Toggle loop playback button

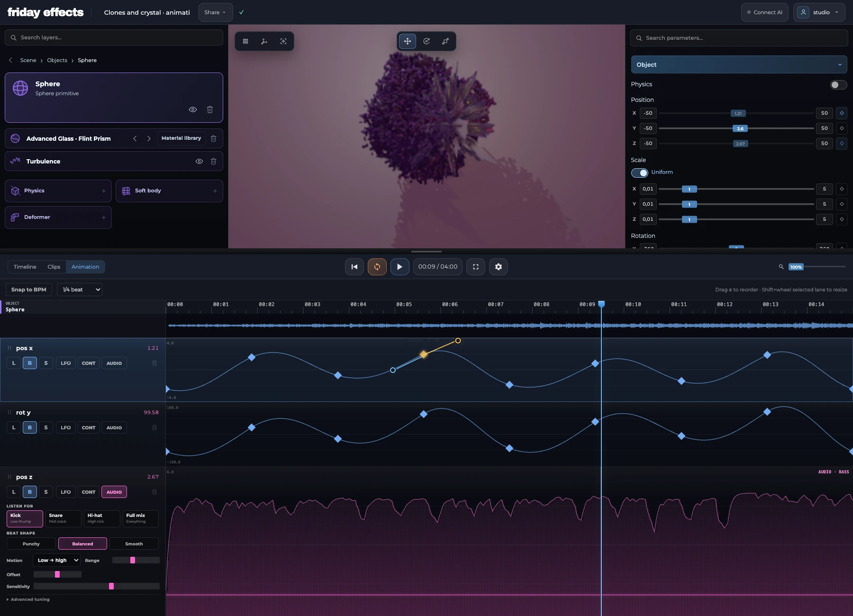(x=377, y=267)
